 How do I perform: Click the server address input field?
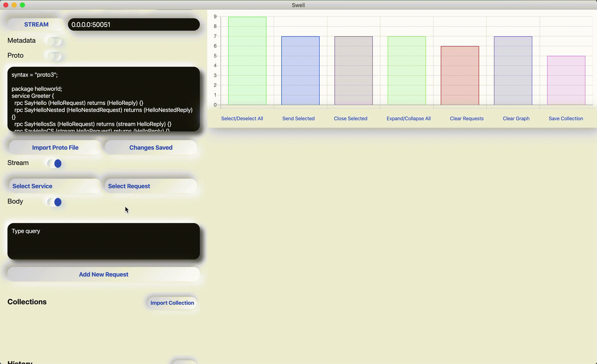click(x=134, y=24)
